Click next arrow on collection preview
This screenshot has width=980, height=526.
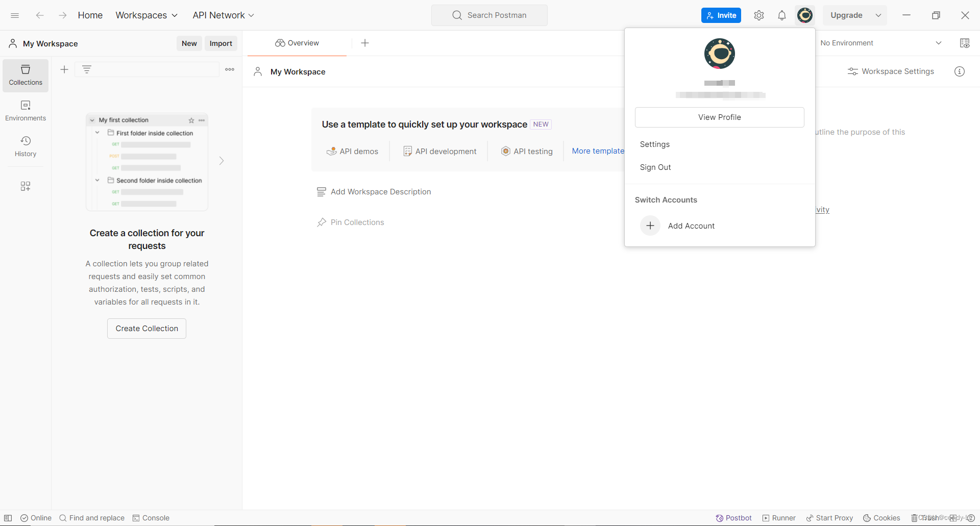[222, 161]
